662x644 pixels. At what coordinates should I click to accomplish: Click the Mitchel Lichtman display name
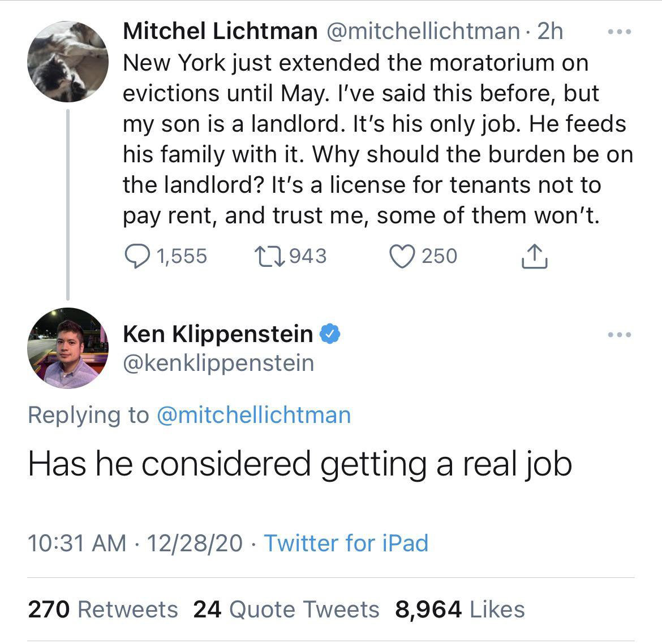click(x=220, y=31)
